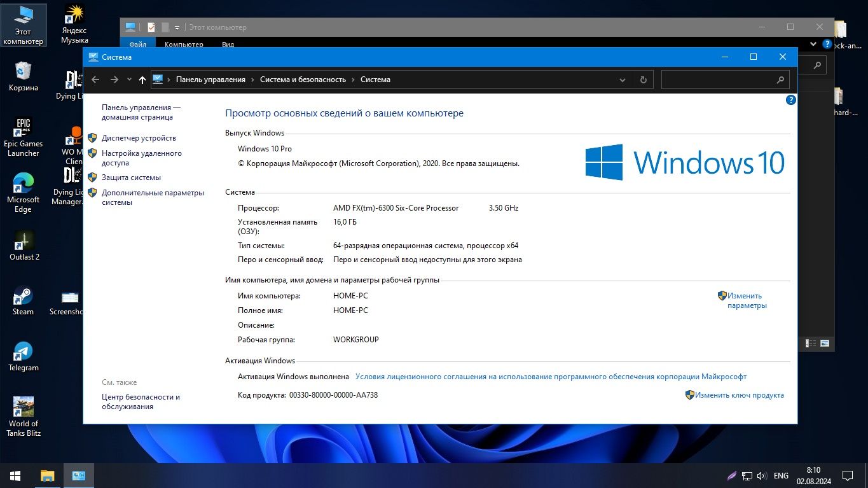Click Properties icon in Этот компьютер toolbar
Viewport: 868px width, 488px height.
pyautogui.click(x=151, y=27)
